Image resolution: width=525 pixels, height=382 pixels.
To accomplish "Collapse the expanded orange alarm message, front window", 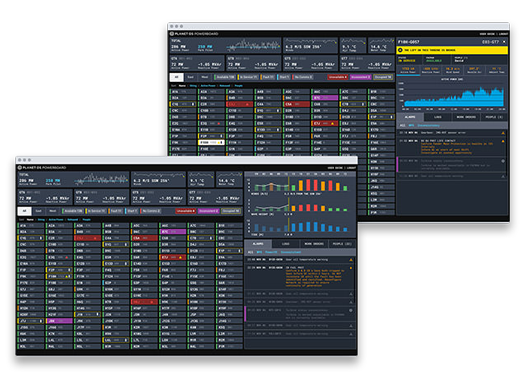I will (x=300, y=277).
